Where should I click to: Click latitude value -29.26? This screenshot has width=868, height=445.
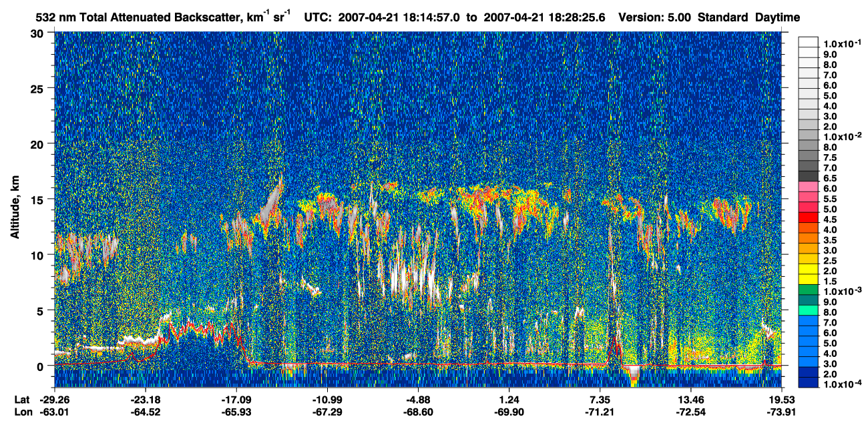[x=55, y=400]
